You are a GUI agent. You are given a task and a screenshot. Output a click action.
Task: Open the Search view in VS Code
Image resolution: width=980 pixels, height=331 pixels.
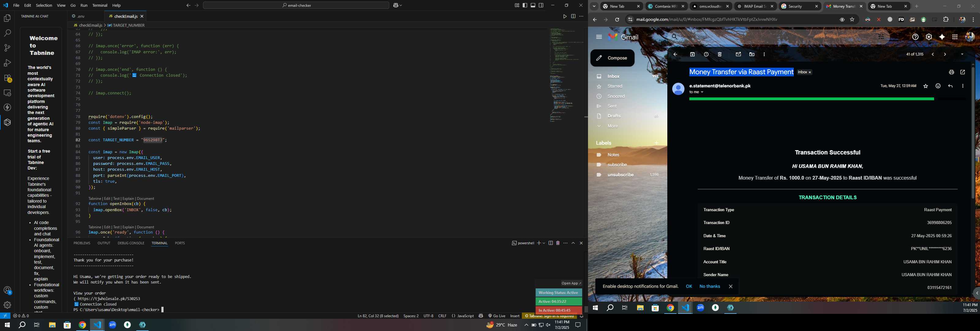click(x=7, y=33)
